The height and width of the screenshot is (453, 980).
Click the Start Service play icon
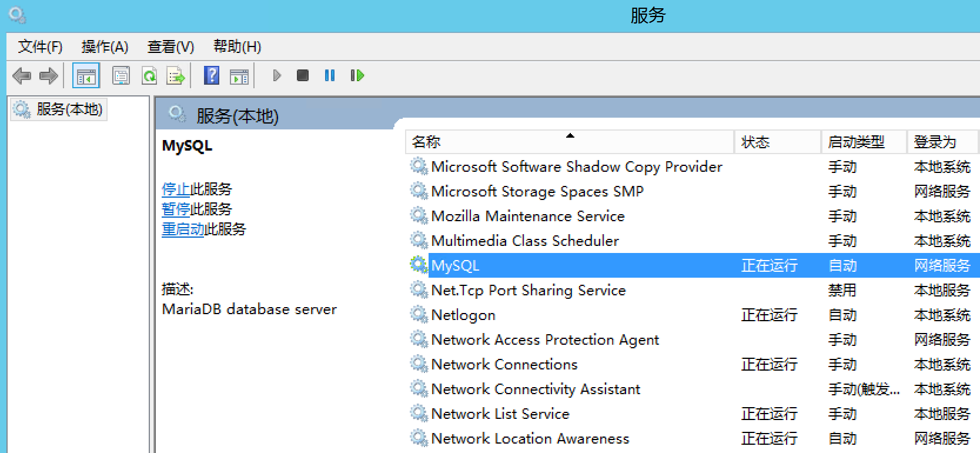pyautogui.click(x=277, y=75)
